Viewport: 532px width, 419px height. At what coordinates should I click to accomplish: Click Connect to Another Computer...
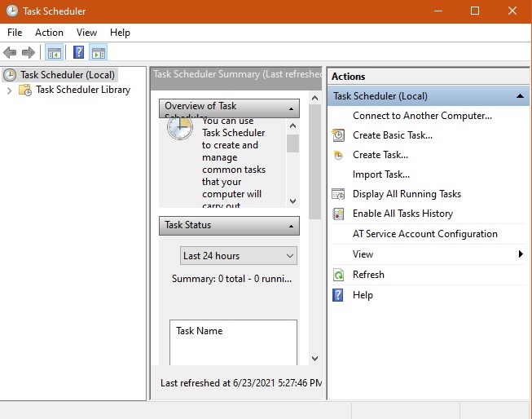pyautogui.click(x=422, y=116)
